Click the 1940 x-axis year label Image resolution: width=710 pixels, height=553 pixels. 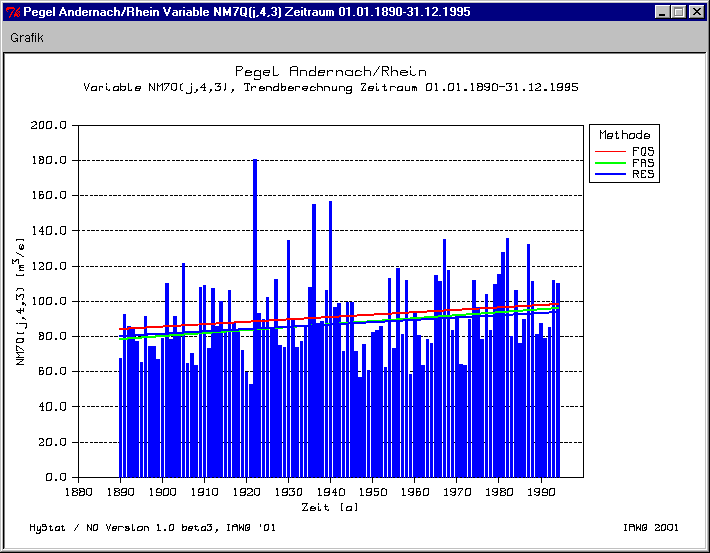tap(331, 492)
